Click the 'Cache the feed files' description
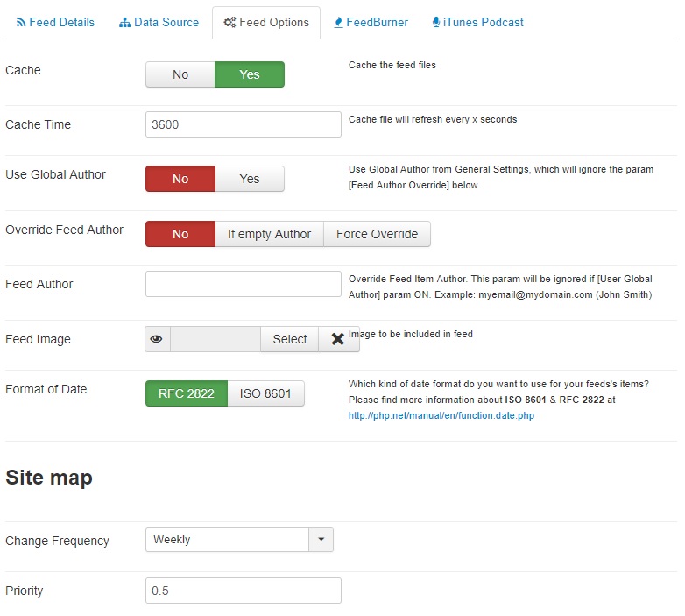The width and height of the screenshot is (685, 616). 392,65
